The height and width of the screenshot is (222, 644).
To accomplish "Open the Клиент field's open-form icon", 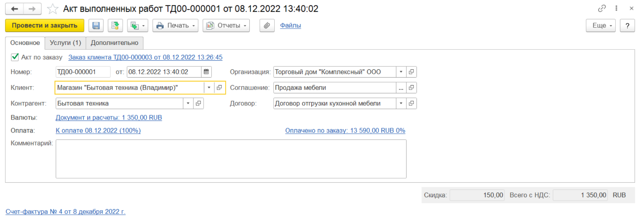I will tap(220, 88).
